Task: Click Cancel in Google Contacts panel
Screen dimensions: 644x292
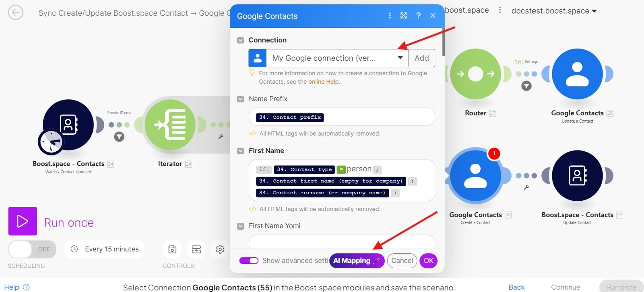Action: coord(402,261)
